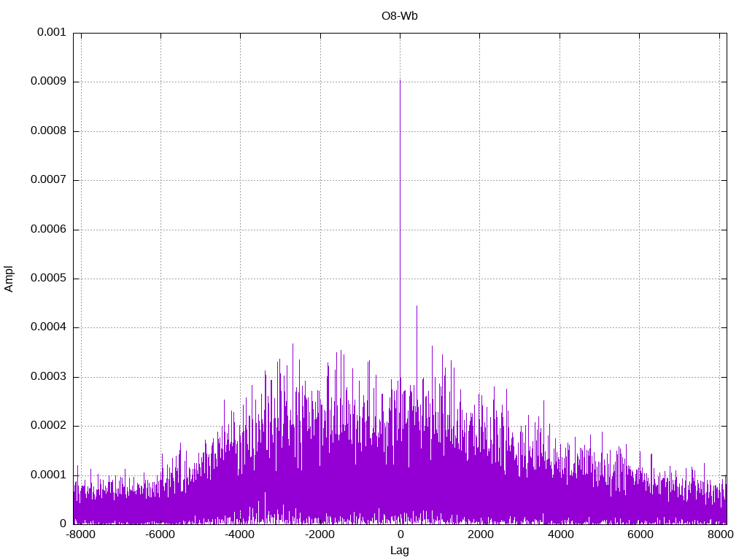
Task: Select the 0.0007 y-axis tick label
Action: 48,180
